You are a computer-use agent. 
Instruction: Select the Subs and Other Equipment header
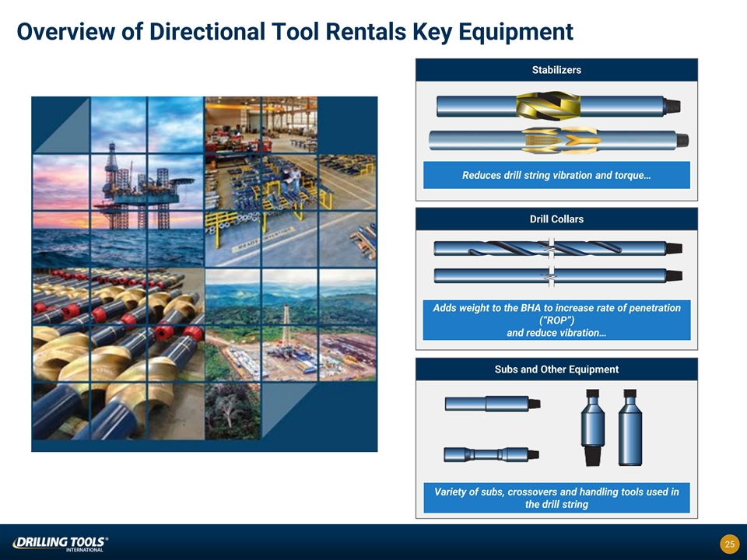tap(556, 369)
